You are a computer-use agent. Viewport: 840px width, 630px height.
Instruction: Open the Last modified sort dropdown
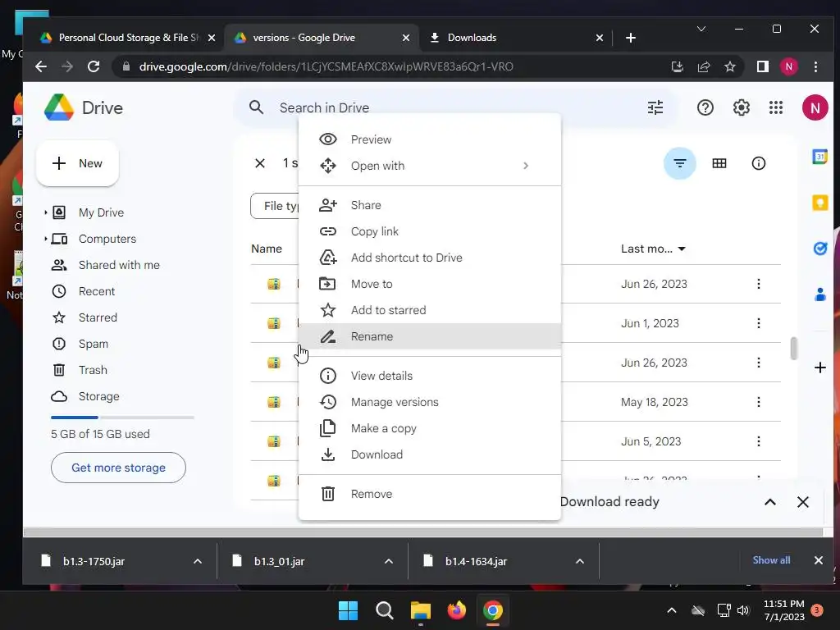coord(653,249)
